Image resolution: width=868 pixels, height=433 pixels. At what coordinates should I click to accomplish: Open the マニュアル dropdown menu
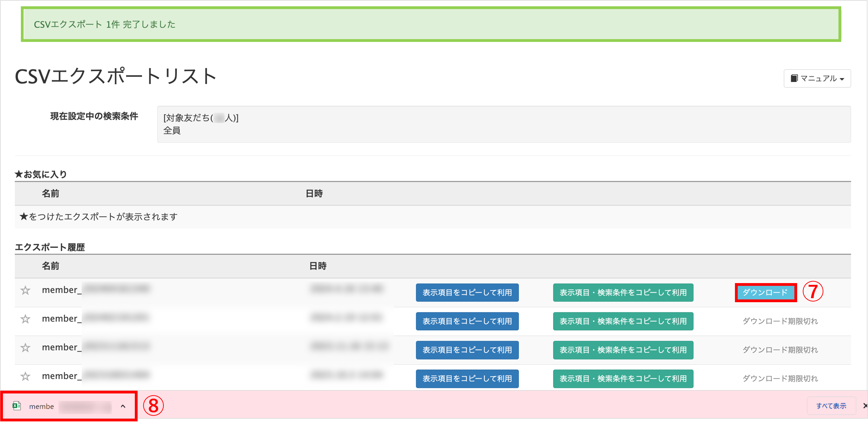[x=817, y=78]
